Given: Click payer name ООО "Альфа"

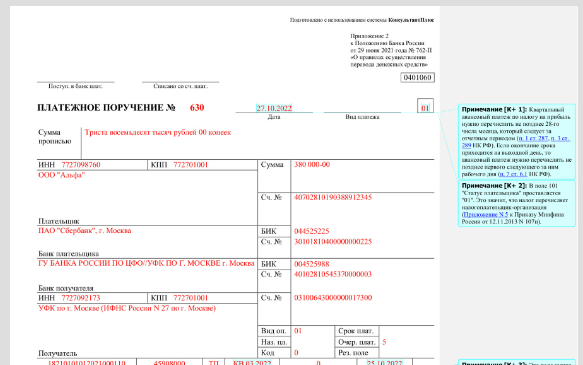Looking at the screenshot, I should pyautogui.click(x=61, y=175).
